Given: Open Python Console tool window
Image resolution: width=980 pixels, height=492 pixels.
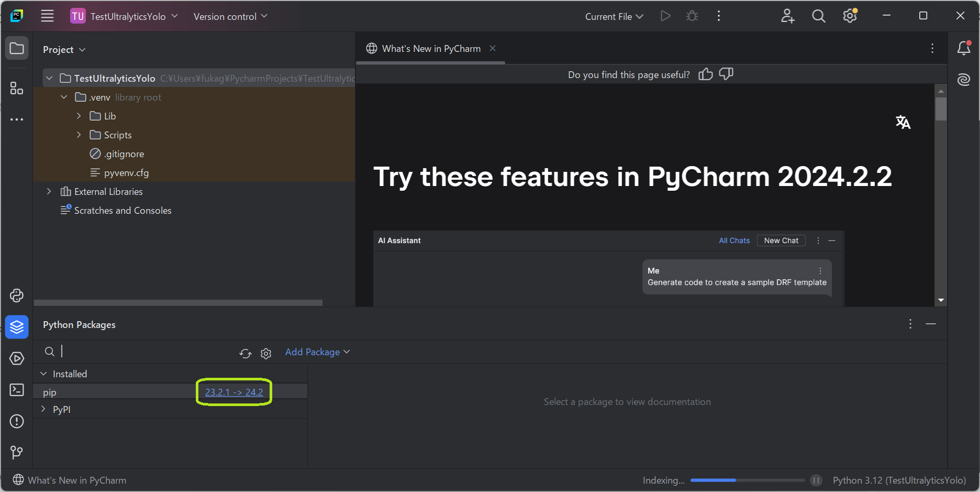Looking at the screenshot, I should [17, 296].
